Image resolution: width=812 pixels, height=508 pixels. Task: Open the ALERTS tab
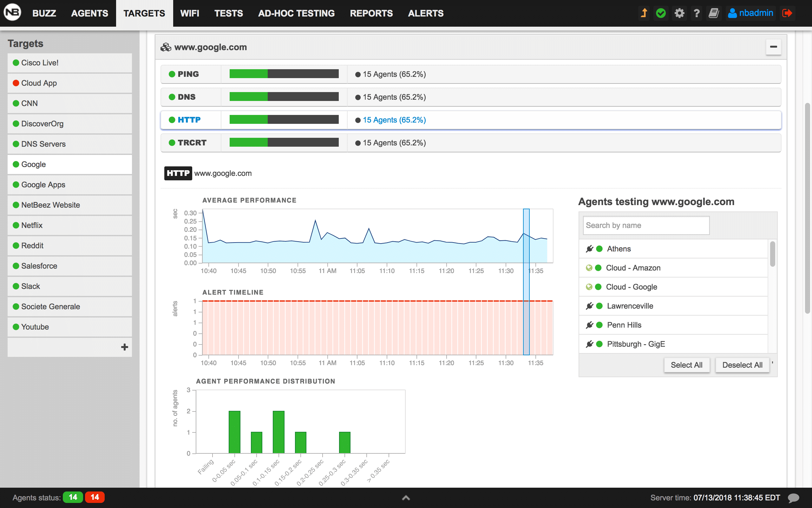click(425, 13)
